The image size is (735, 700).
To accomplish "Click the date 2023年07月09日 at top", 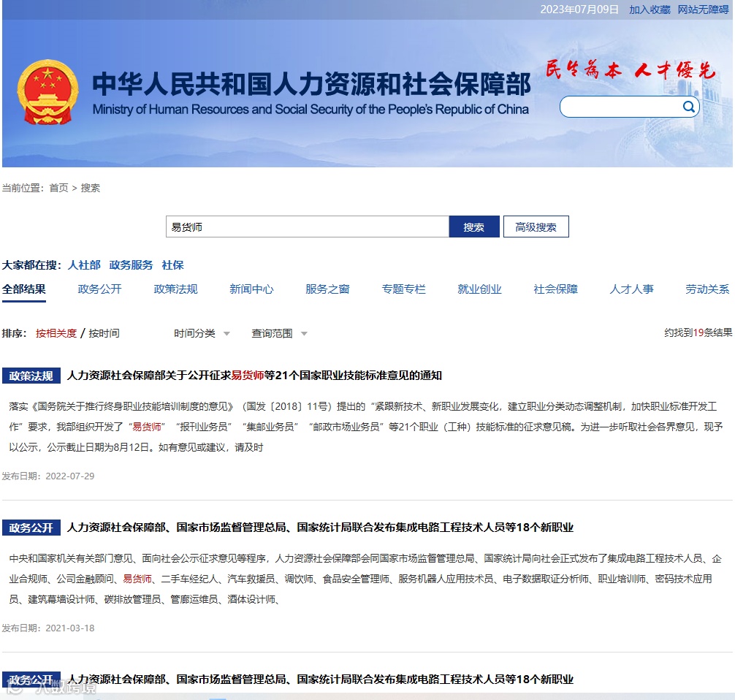I will click(x=579, y=9).
